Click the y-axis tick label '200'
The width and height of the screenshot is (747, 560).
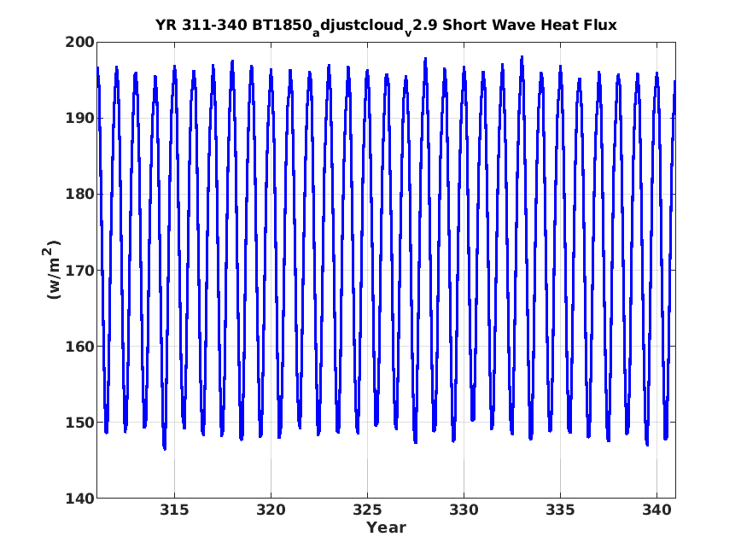[80, 42]
